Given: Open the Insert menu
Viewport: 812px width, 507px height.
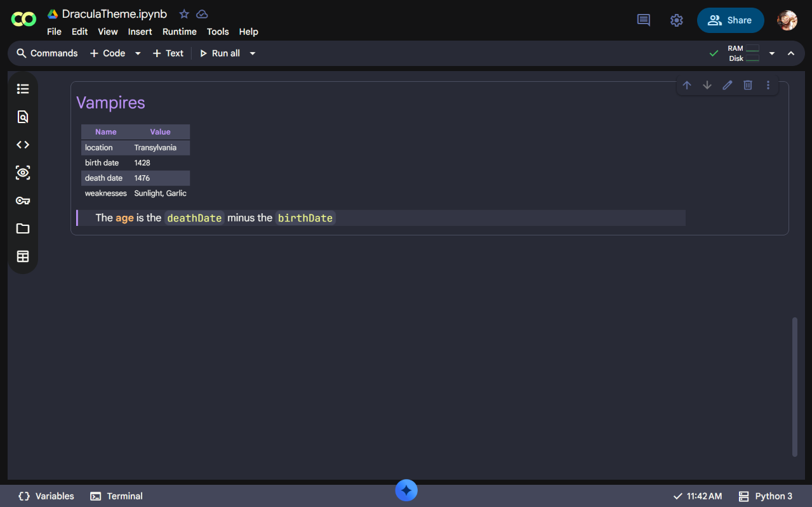Looking at the screenshot, I should pos(140,32).
